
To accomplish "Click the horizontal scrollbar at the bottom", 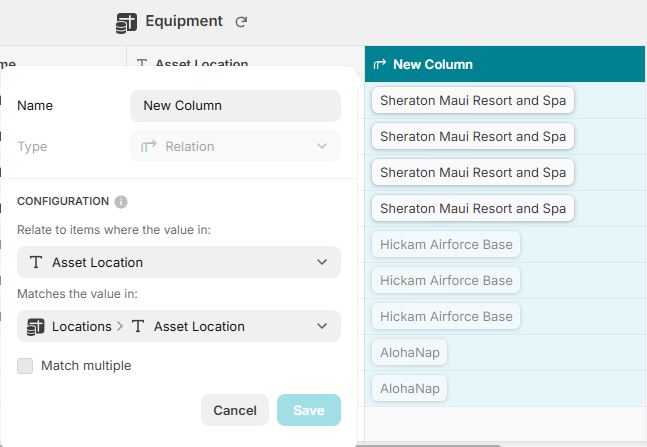I will pos(428,445).
